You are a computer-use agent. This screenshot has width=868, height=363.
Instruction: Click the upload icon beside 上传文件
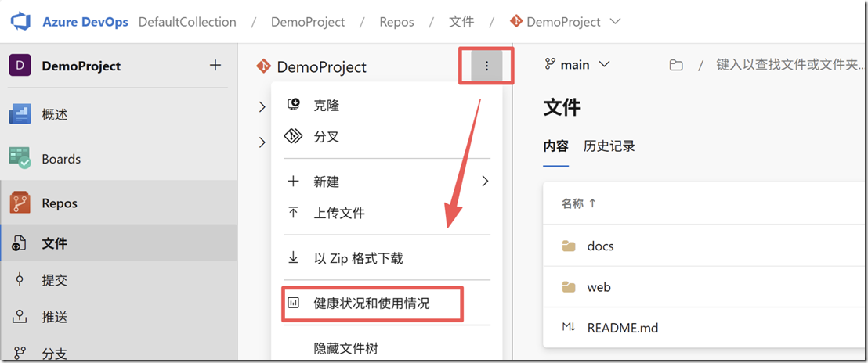[x=293, y=212]
